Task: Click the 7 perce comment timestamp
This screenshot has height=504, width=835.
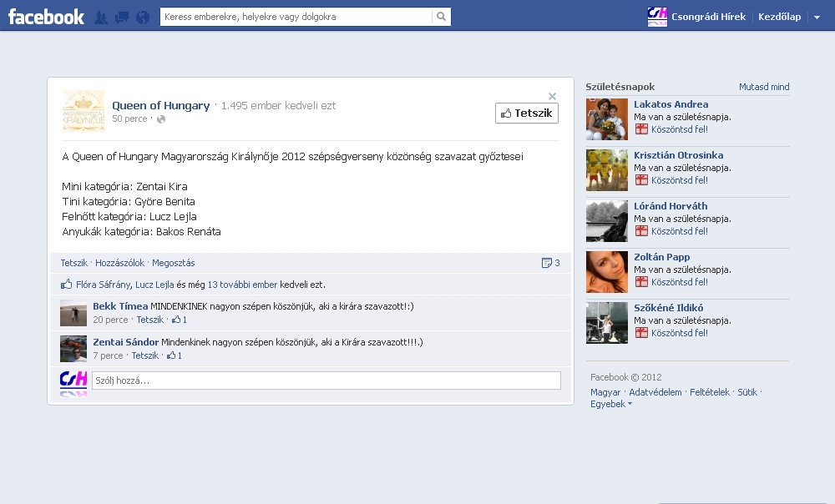Action: (x=108, y=355)
